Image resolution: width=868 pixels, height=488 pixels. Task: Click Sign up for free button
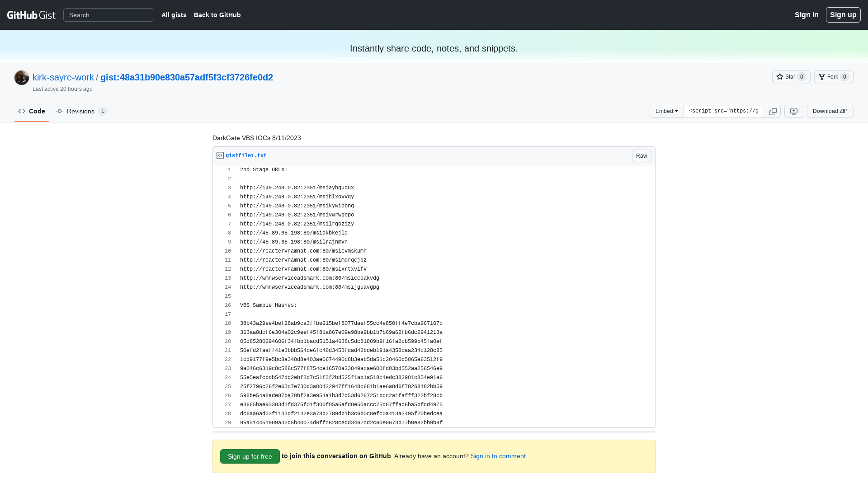250,456
